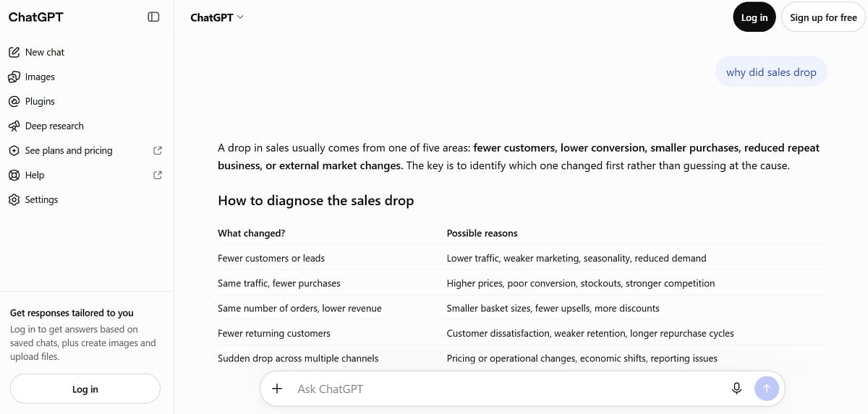This screenshot has height=414, width=868.
Task: Click the cell 'Same number of orders, lower revenue'
Action: click(299, 308)
